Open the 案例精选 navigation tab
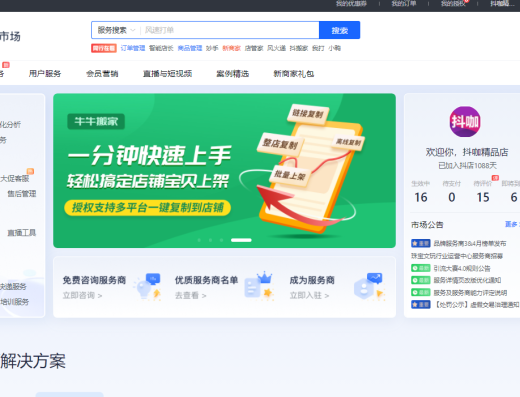 pos(233,74)
